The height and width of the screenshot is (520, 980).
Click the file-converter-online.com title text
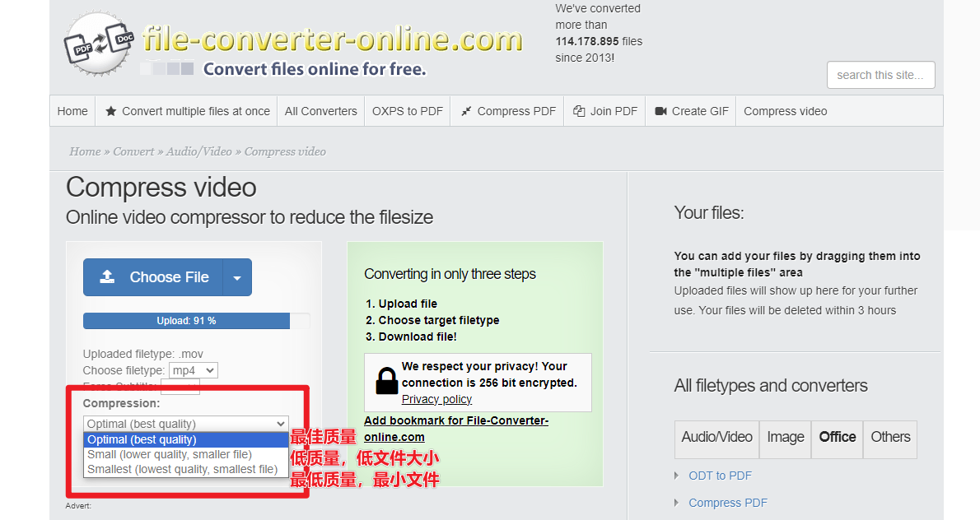click(332, 39)
